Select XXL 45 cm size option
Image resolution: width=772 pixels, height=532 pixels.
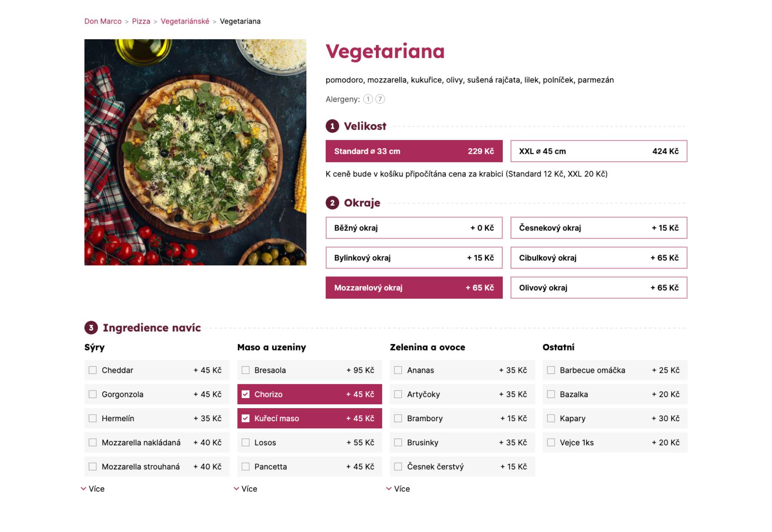pyautogui.click(x=598, y=151)
